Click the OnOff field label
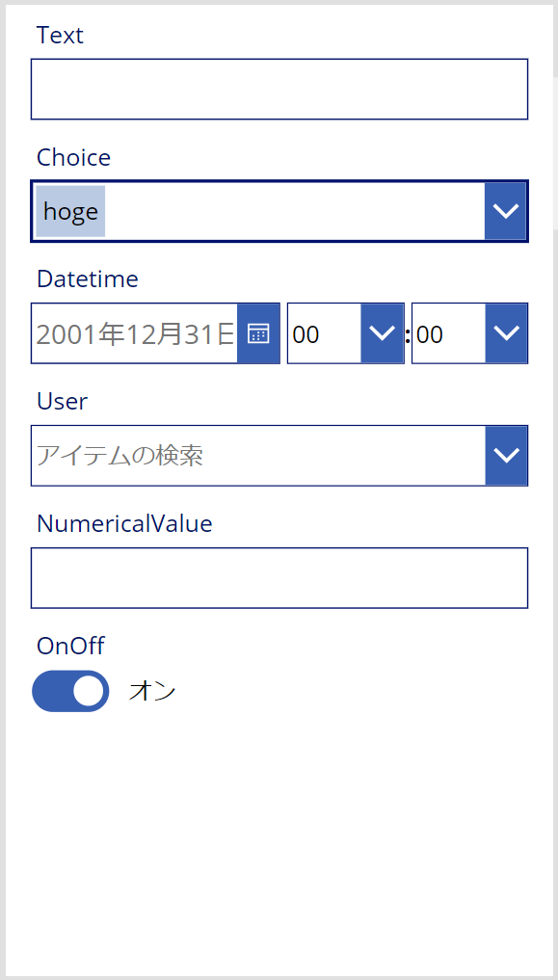 coord(70,646)
